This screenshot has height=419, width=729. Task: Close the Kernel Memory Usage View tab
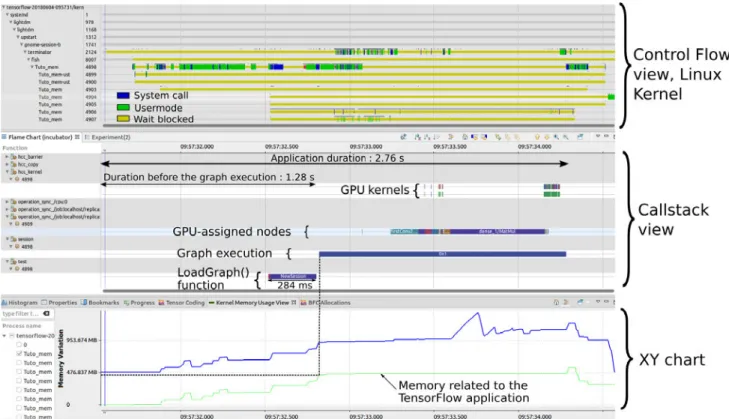pyautogui.click(x=294, y=302)
